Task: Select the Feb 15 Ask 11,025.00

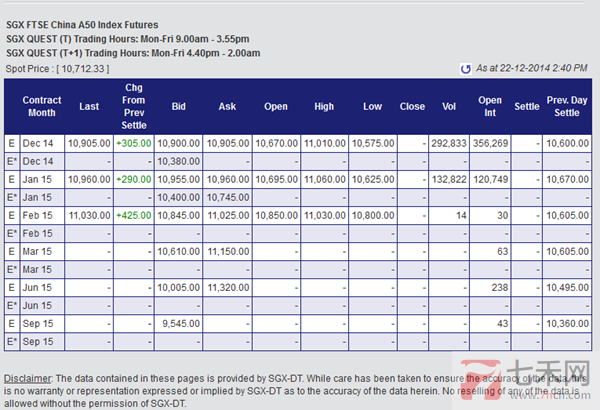Action: click(228, 216)
